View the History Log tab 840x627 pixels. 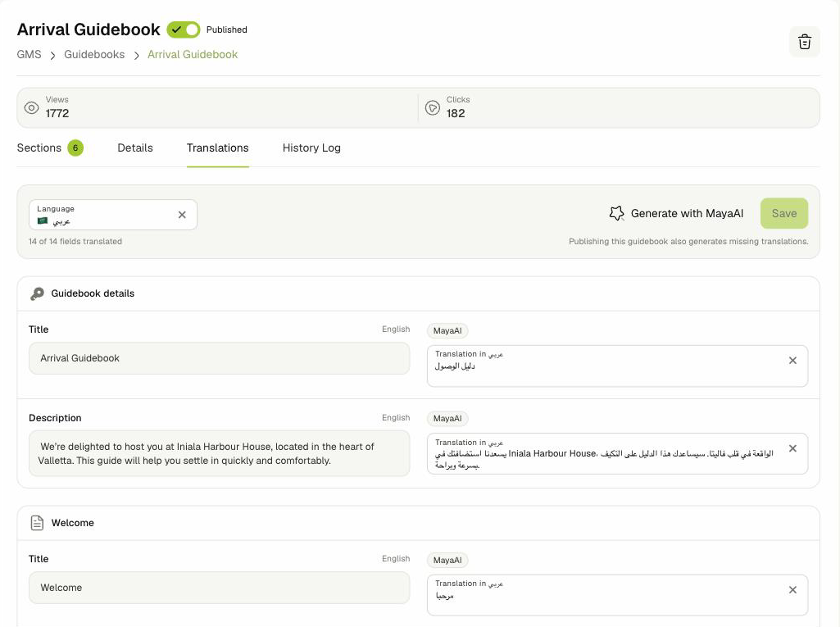pos(311,148)
